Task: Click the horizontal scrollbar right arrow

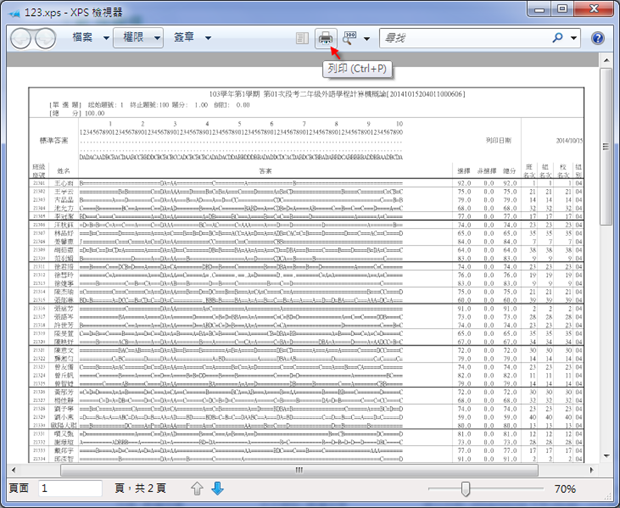Action: [592, 470]
